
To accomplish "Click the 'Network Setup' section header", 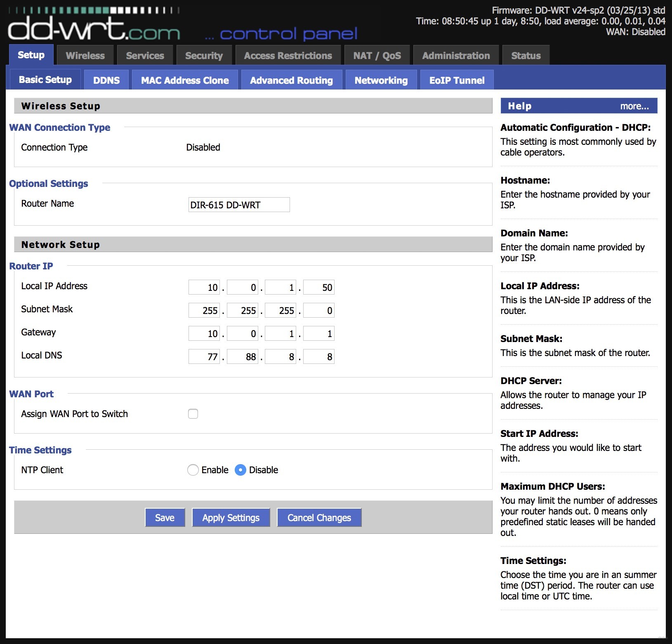I will pos(253,244).
